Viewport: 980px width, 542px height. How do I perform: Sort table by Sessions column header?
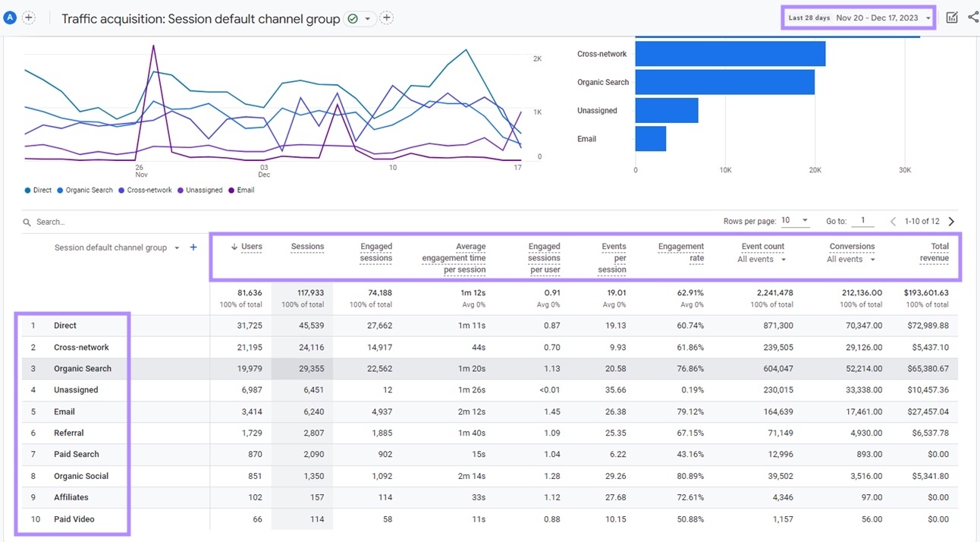pyautogui.click(x=307, y=247)
